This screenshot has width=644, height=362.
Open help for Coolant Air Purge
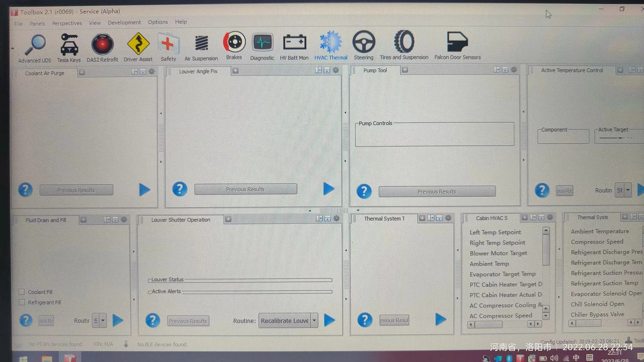point(25,190)
